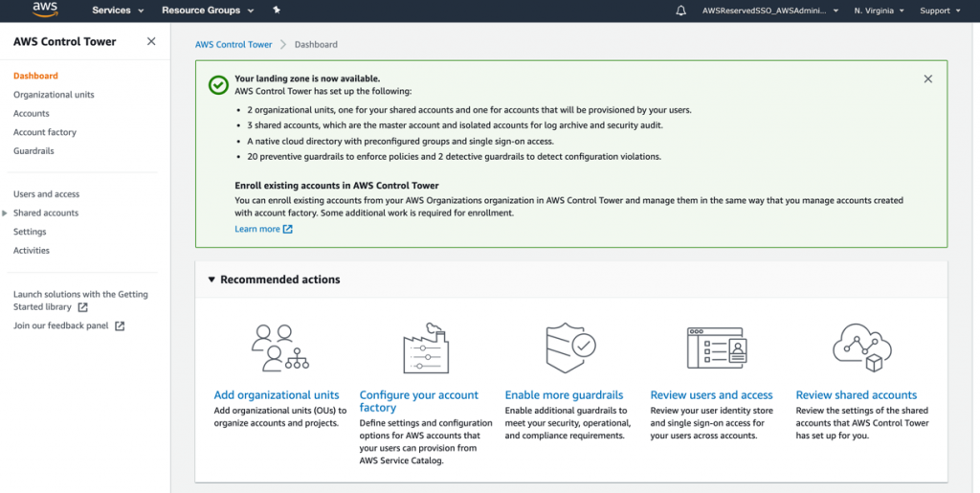
Task: Click external link icon beside Learn more
Action: point(287,230)
